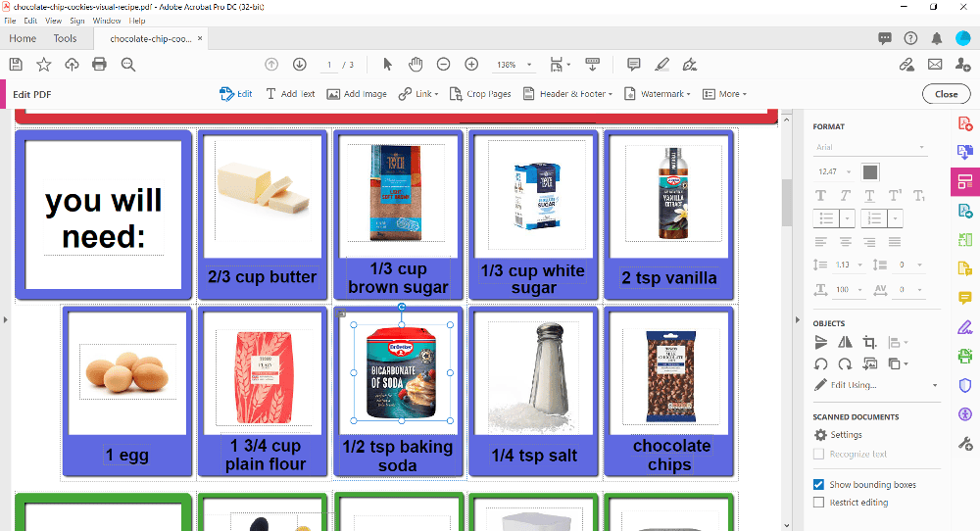This screenshot has height=531, width=980.
Task: Align text right
Action: pos(869,242)
